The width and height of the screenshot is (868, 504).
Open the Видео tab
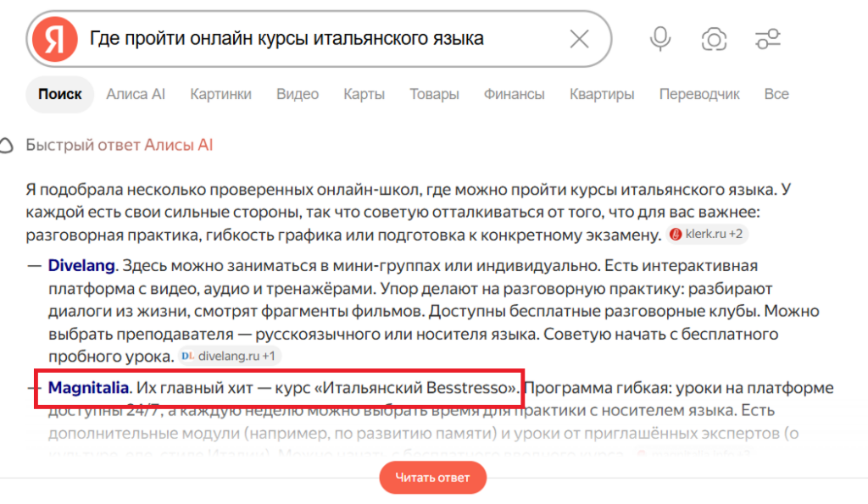(298, 94)
